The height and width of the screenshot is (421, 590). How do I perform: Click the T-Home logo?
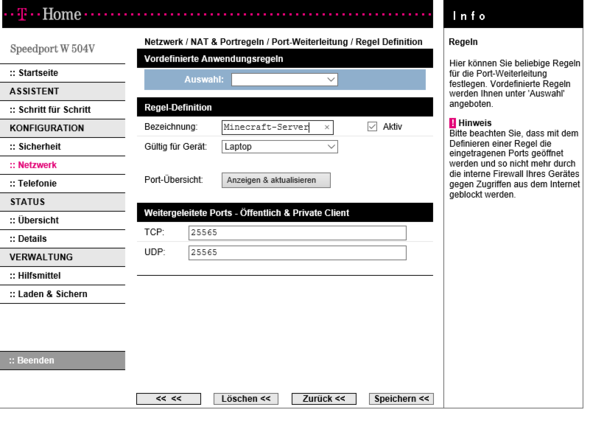click(50, 14)
